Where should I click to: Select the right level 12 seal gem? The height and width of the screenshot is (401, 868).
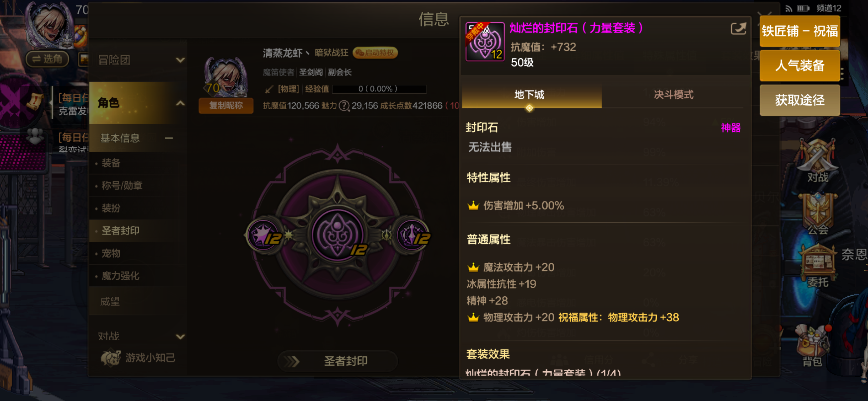pyautogui.click(x=413, y=235)
